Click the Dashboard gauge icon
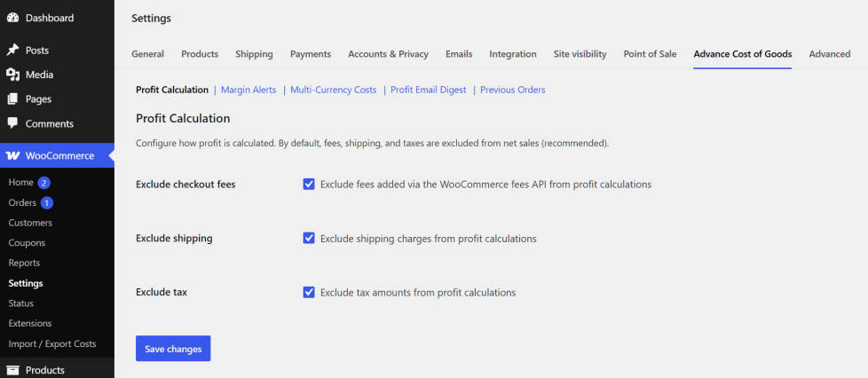This screenshot has height=378, width=868. [12, 18]
